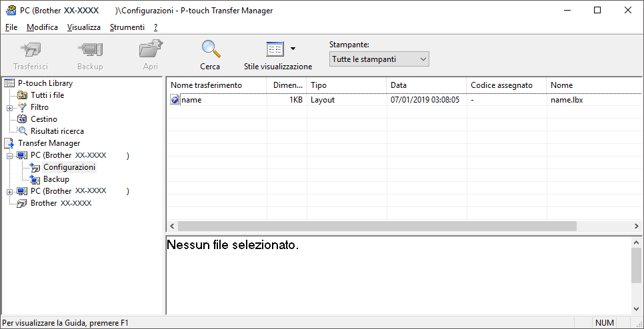The height and width of the screenshot is (329, 644).
Task: Sort by Codice assegnato column
Action: tap(507, 85)
